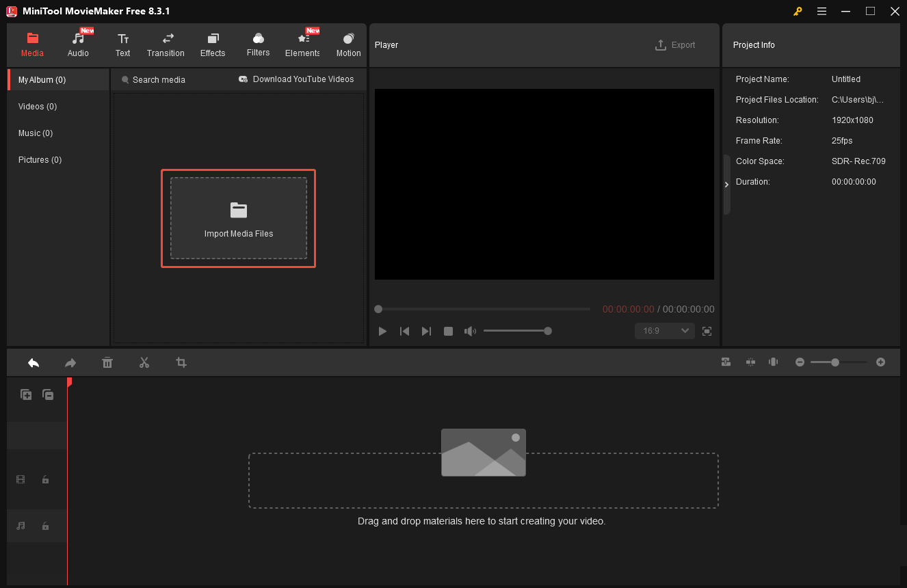Lock the music track

[x=45, y=526]
